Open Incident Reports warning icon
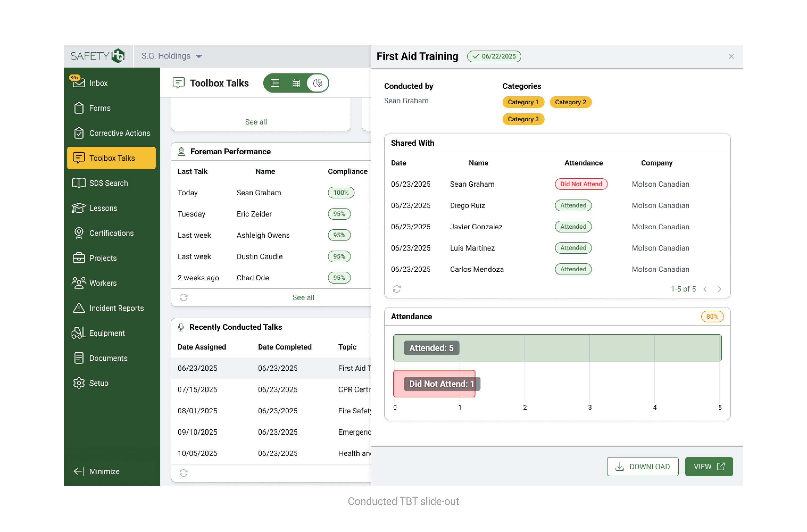The width and height of the screenshot is (807, 532). click(79, 308)
